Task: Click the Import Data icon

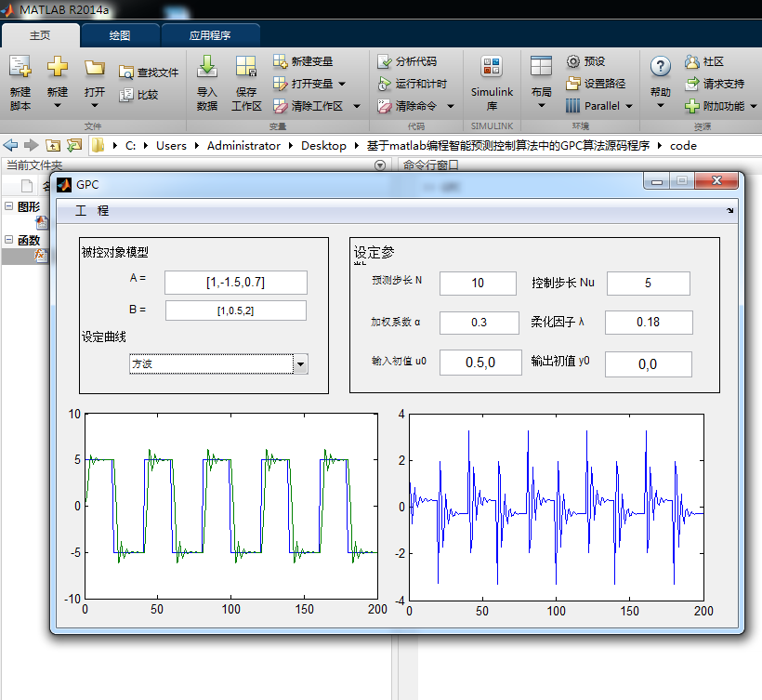Action: (x=207, y=66)
